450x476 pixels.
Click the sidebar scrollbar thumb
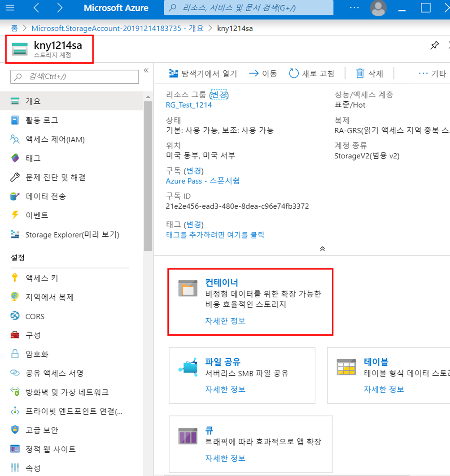point(148,176)
